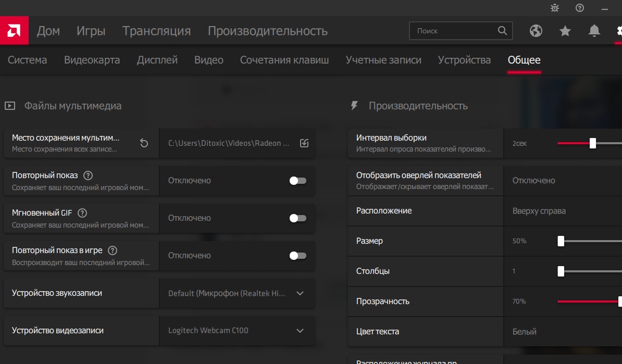This screenshot has width=622, height=364.
Task: Click the Место сохранения мультим... label
Action: pos(66,137)
